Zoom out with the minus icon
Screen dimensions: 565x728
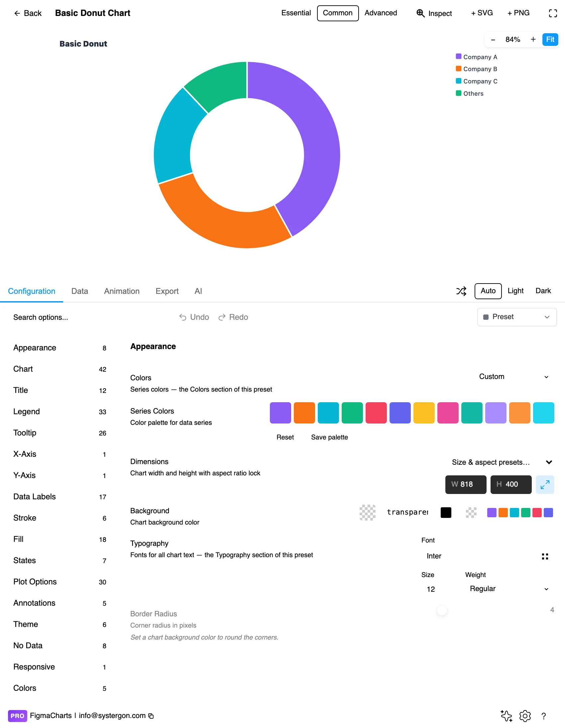coord(493,40)
